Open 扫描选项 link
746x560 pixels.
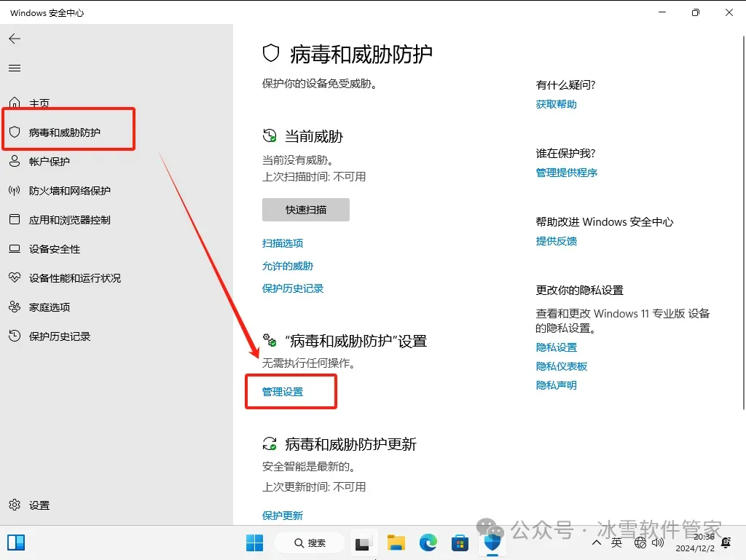[x=283, y=243]
